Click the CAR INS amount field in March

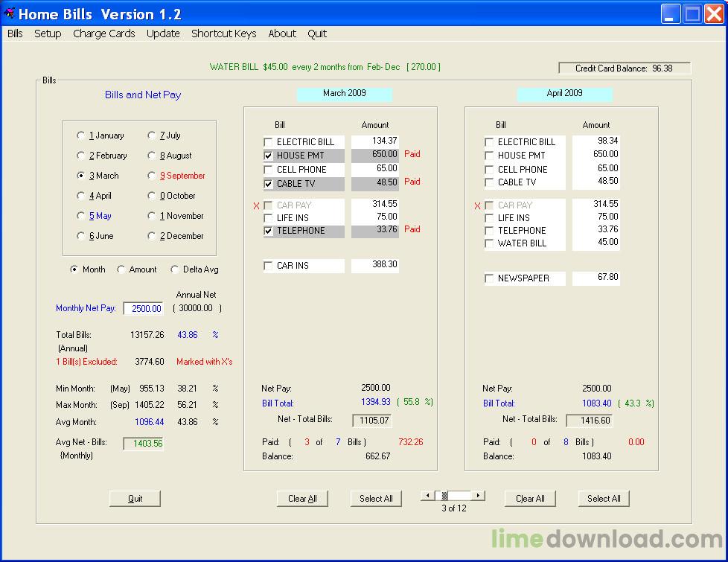375,265
